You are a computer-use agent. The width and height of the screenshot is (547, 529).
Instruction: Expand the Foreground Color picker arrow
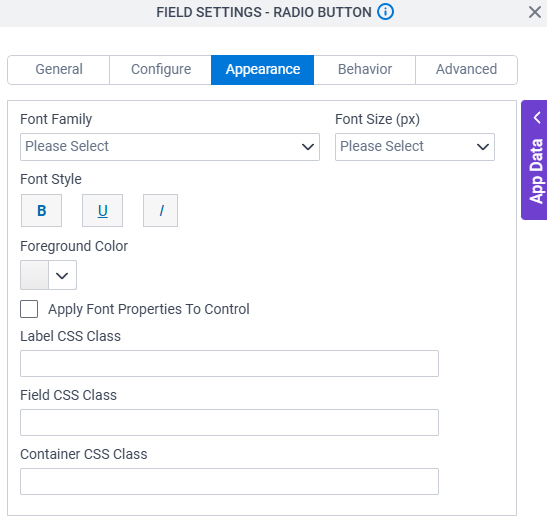62,275
